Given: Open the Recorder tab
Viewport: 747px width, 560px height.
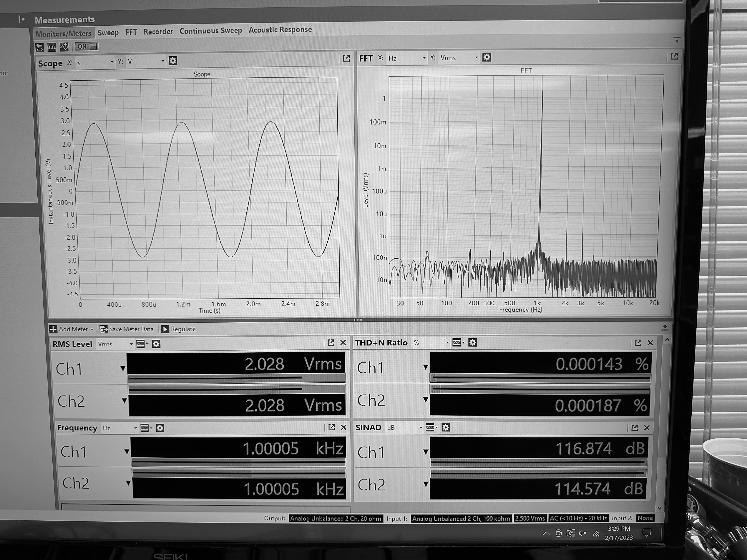Looking at the screenshot, I should (x=158, y=31).
